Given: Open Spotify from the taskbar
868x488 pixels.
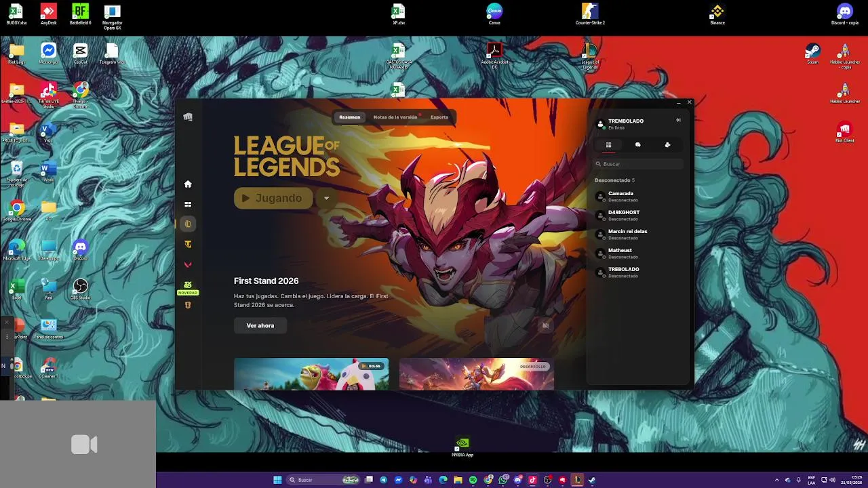Looking at the screenshot, I should pos(473,480).
